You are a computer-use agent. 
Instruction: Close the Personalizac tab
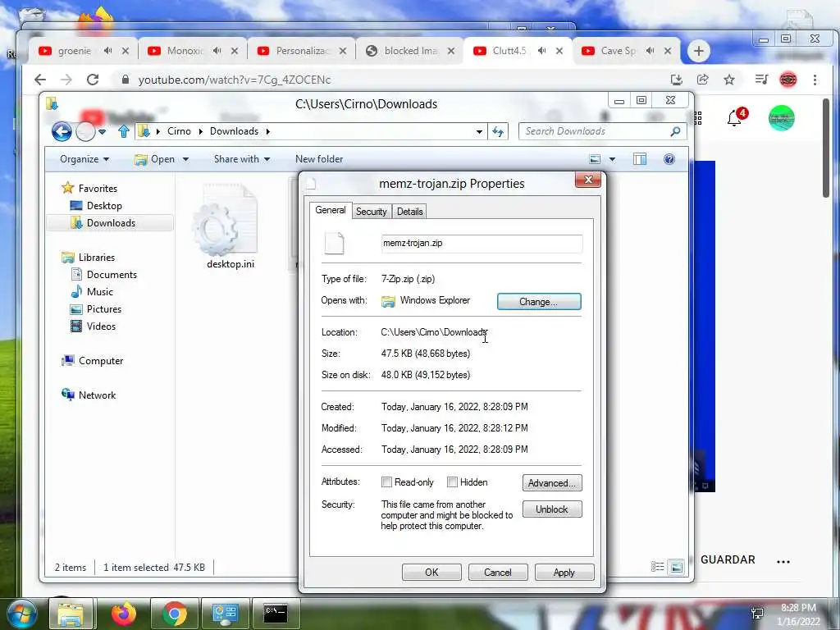343,51
